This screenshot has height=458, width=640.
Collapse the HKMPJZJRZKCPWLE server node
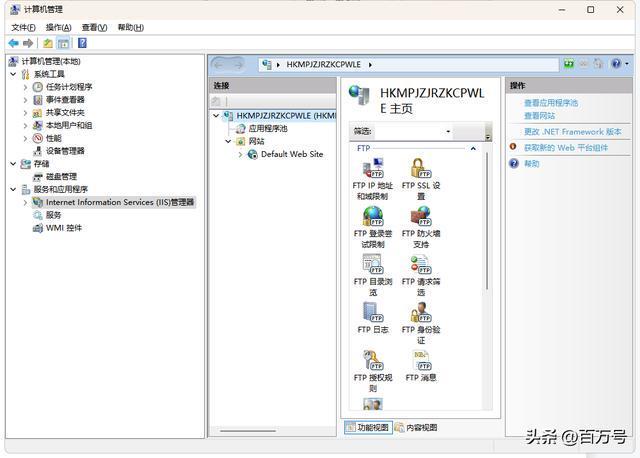click(216, 116)
